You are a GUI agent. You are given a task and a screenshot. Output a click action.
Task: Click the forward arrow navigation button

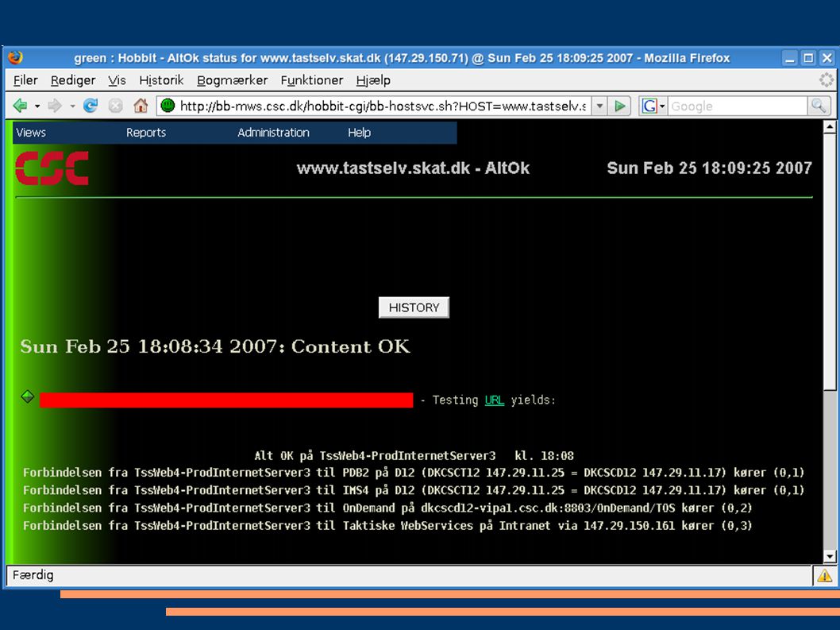pyautogui.click(x=54, y=106)
